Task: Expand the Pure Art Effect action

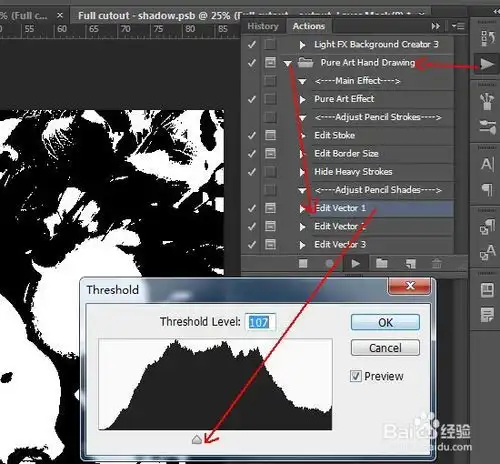Action: tap(302, 99)
